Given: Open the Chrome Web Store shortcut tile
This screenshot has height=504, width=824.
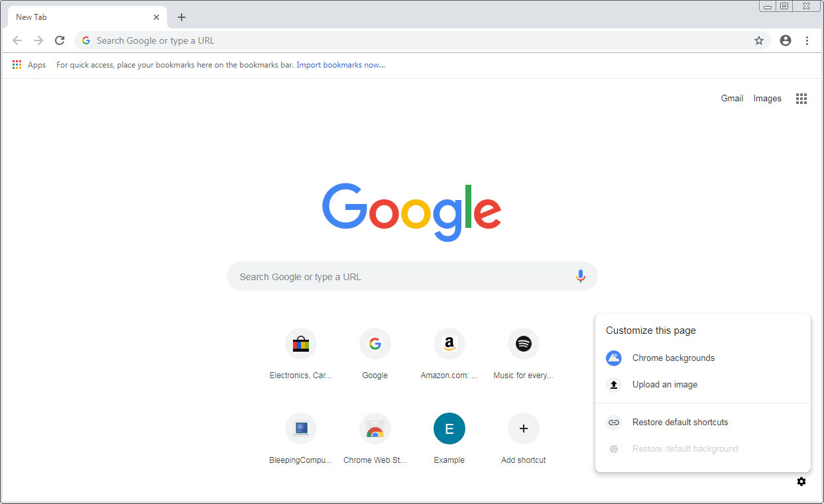Looking at the screenshot, I should [375, 440].
